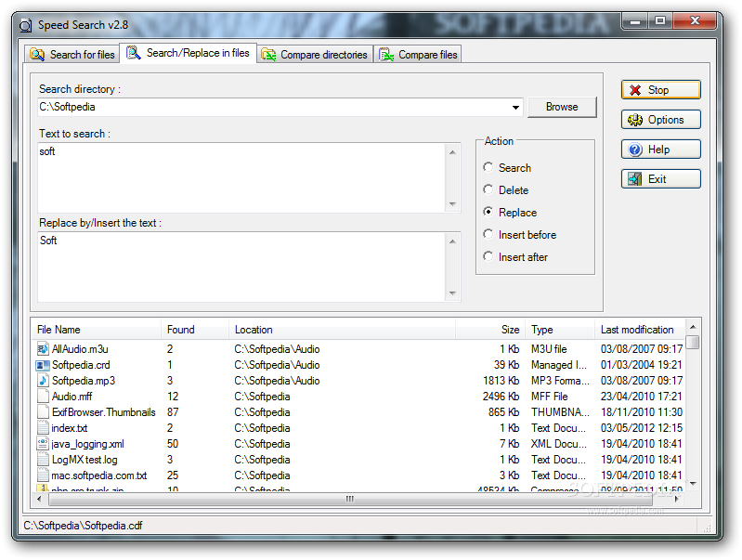
Task: Click the Compare directories tab icon
Action: tap(268, 55)
